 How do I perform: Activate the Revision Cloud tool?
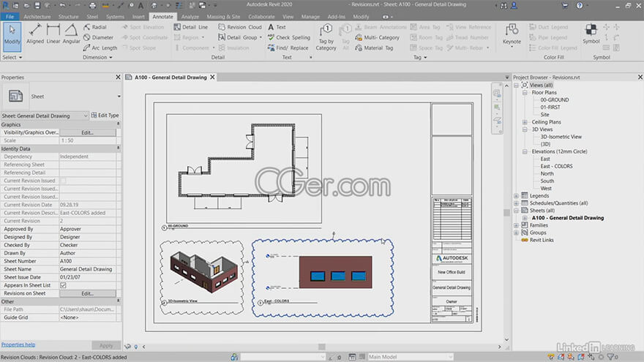(x=240, y=27)
